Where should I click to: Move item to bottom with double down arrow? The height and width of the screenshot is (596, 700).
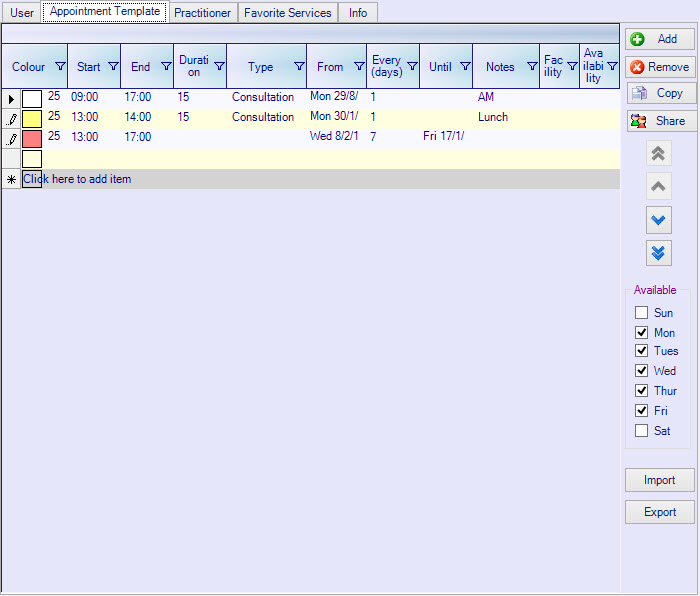(x=658, y=253)
